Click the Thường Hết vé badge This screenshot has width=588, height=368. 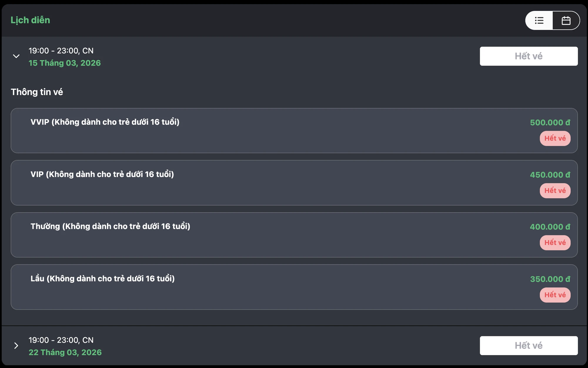pos(555,243)
